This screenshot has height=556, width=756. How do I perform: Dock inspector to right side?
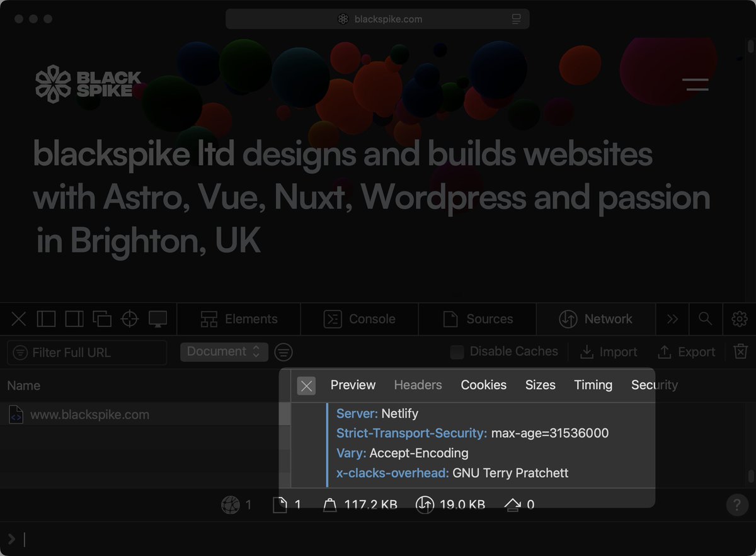[74, 319]
